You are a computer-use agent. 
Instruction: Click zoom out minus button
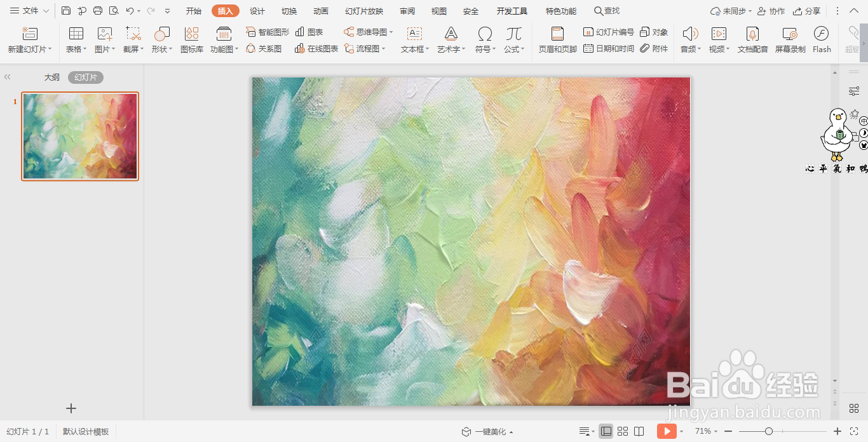click(729, 431)
